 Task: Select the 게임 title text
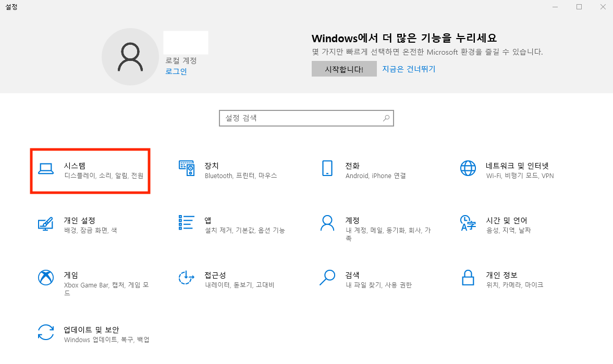pyautogui.click(x=71, y=275)
